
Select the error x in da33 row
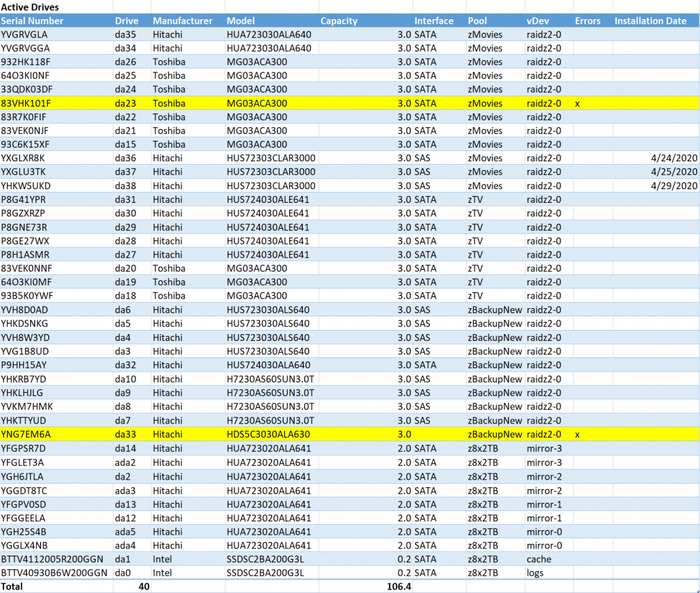[577, 435]
